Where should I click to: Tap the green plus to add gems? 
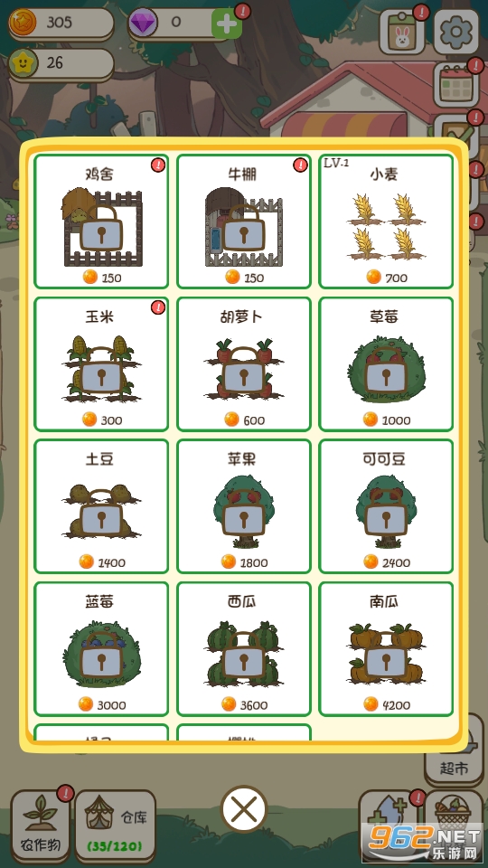[227, 24]
